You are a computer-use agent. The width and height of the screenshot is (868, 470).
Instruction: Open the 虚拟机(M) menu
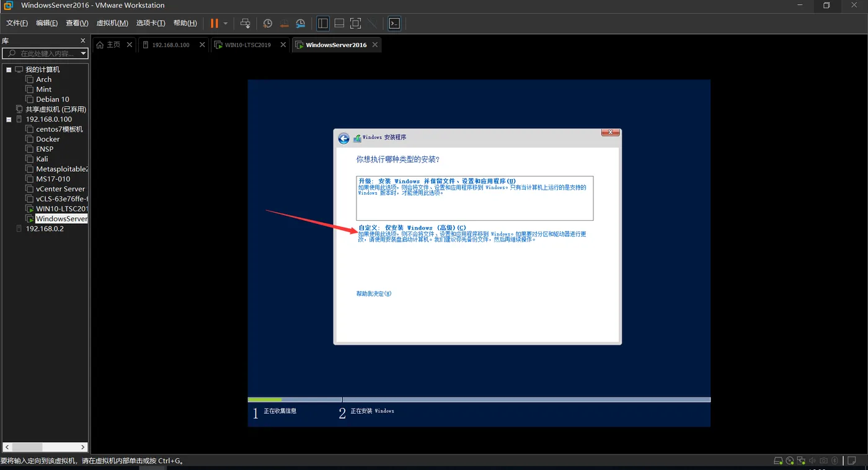tap(112, 24)
